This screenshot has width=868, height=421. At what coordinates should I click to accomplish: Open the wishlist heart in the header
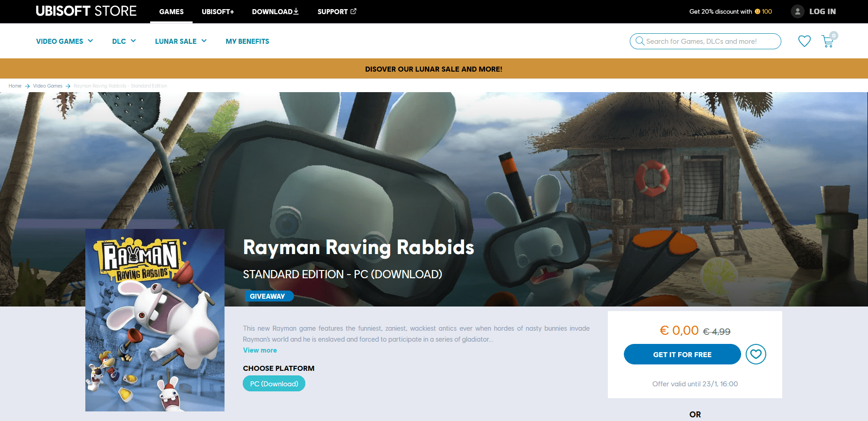(805, 41)
